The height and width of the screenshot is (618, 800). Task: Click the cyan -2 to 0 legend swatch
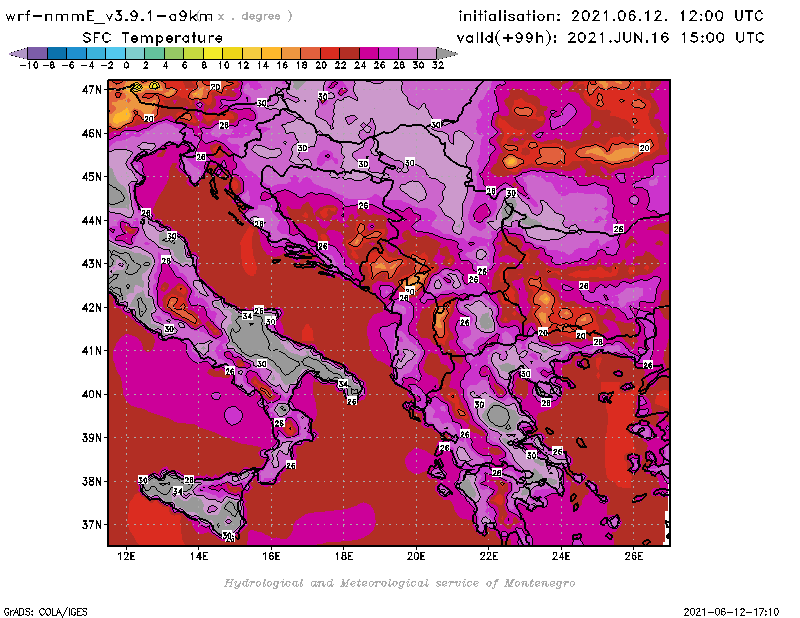tap(116, 53)
